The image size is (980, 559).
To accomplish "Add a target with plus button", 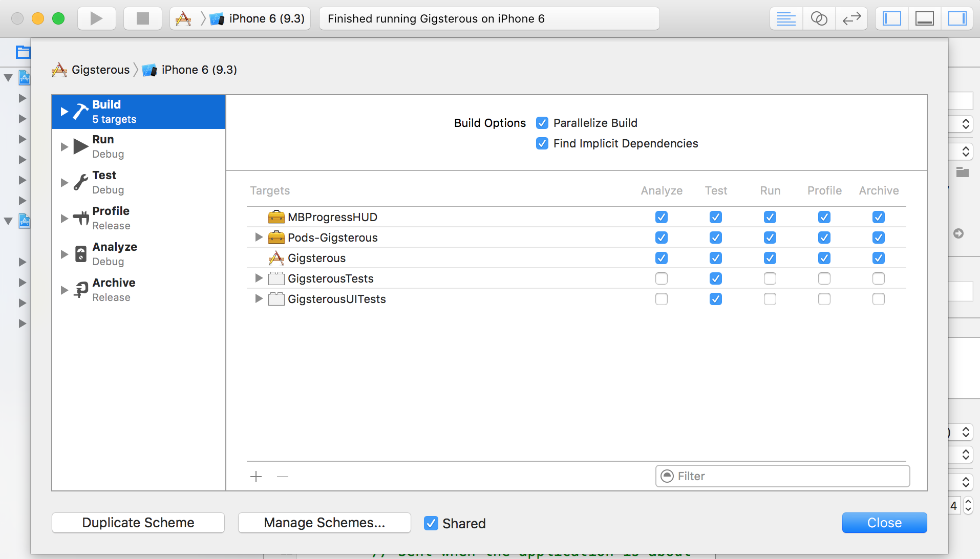I will [x=256, y=477].
